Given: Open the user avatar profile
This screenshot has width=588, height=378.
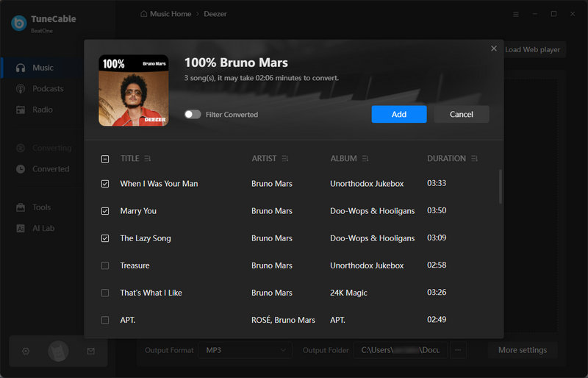Looking at the screenshot, I should pyautogui.click(x=58, y=352).
